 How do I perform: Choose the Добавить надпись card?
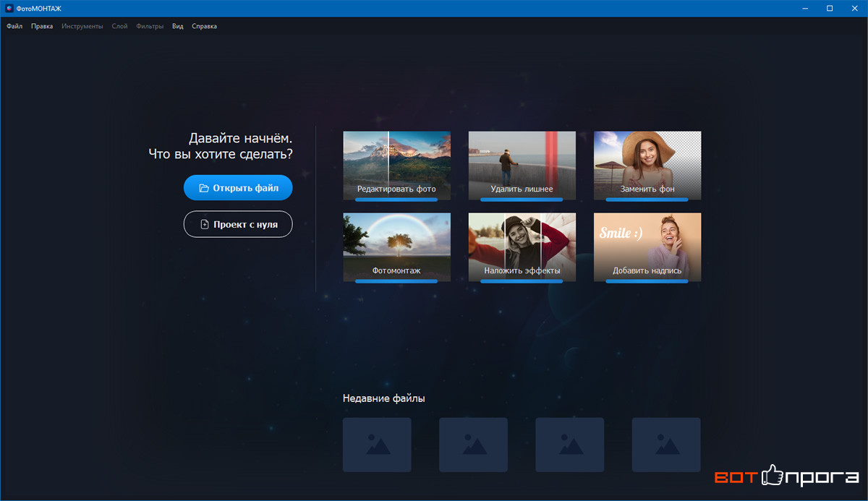coord(647,247)
